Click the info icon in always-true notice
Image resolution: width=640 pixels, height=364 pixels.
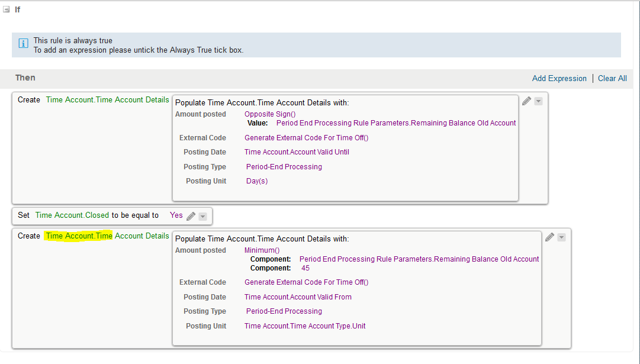24,43
